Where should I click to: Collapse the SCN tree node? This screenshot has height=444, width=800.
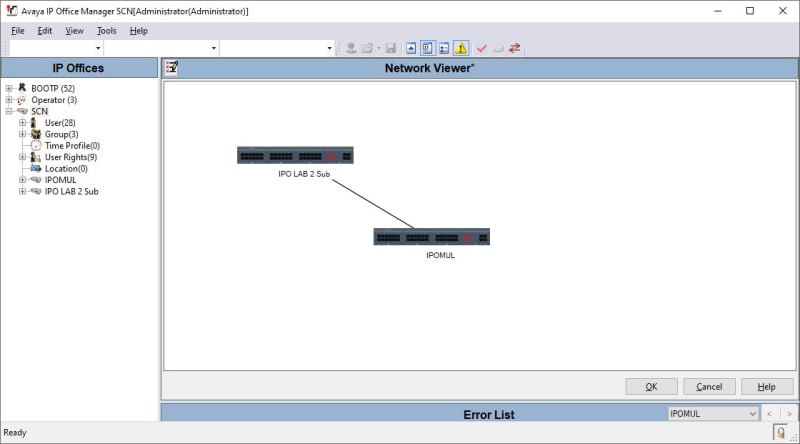9,111
